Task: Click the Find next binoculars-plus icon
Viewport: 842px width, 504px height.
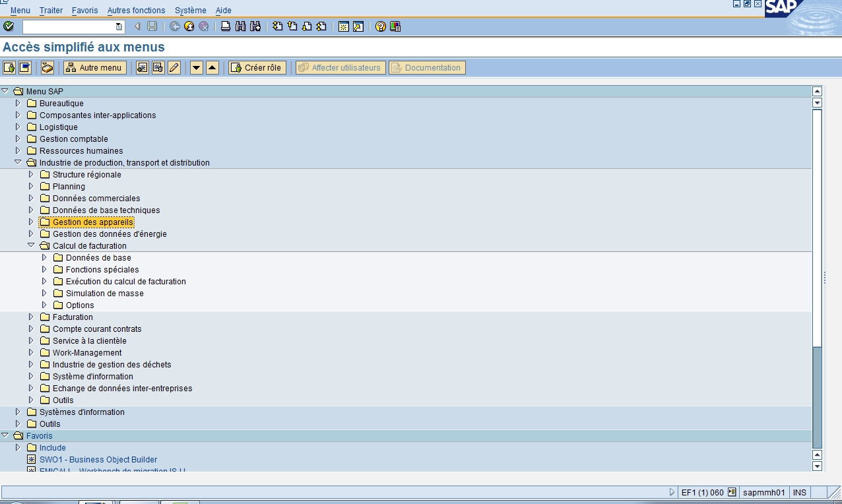Action: pyautogui.click(x=255, y=26)
